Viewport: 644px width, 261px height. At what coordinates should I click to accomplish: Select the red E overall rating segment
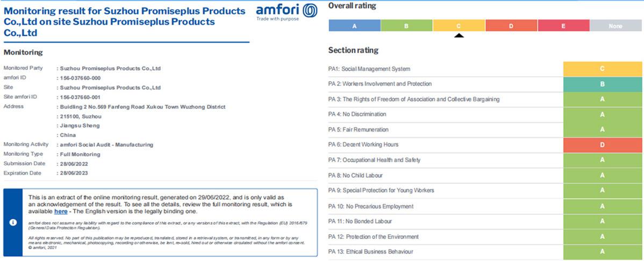point(563,25)
